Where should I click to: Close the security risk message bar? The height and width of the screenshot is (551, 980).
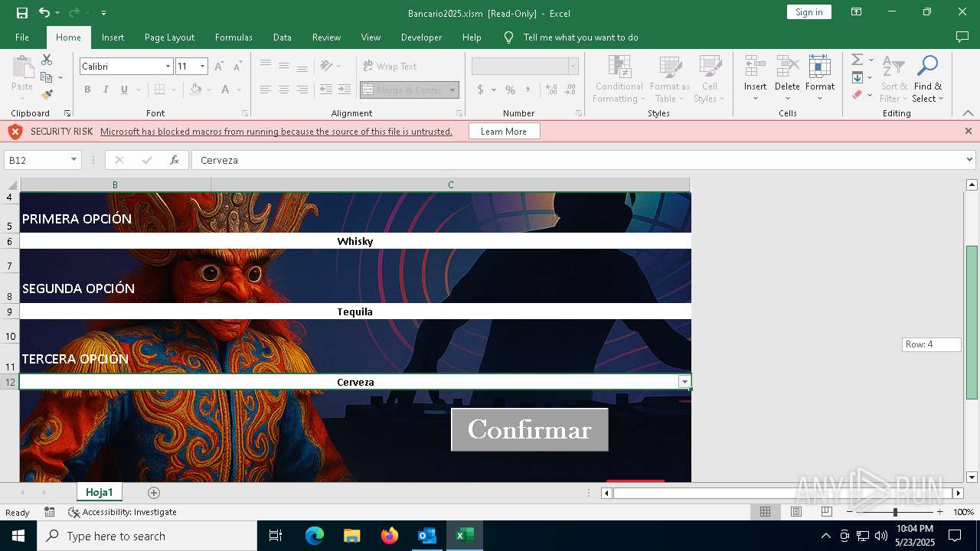pos(969,132)
